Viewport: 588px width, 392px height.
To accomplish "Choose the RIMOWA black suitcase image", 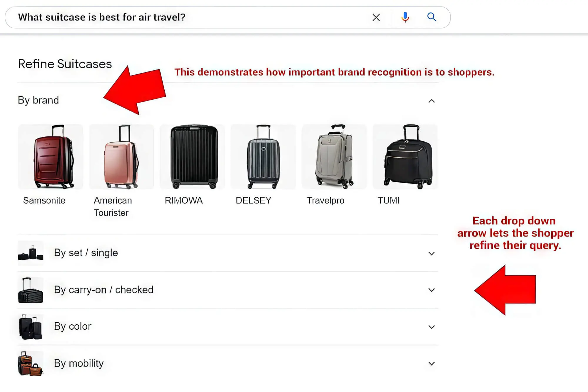I will point(193,157).
